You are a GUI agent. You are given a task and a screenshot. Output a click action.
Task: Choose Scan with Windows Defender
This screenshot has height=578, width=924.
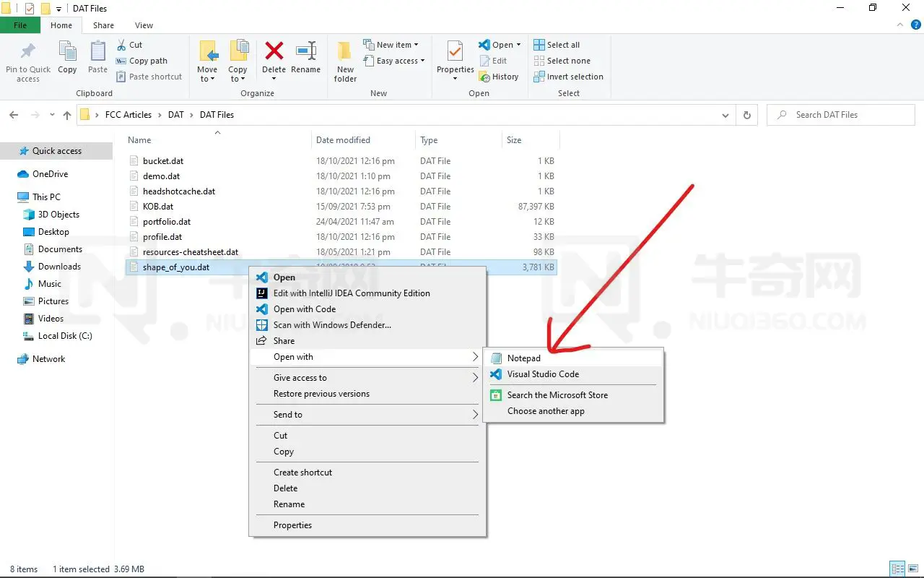(x=367, y=325)
